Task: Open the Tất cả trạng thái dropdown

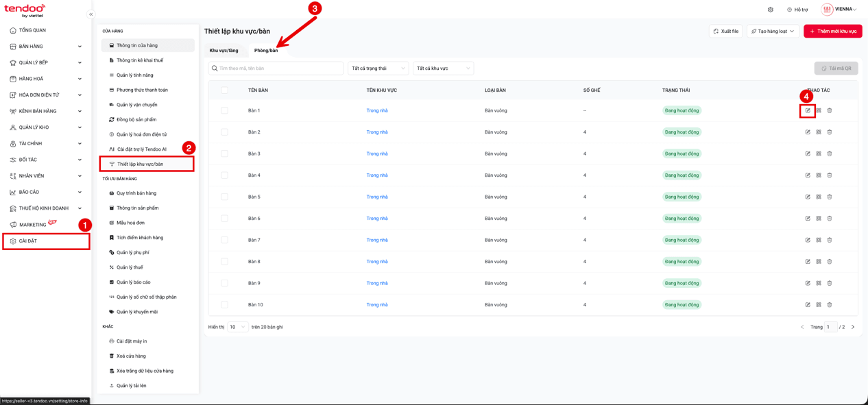Action: (378, 69)
